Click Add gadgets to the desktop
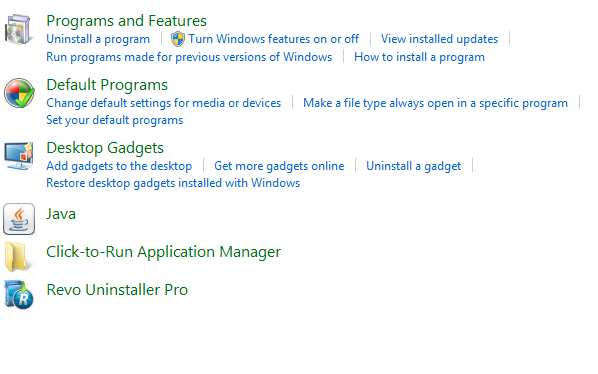 click(x=119, y=166)
